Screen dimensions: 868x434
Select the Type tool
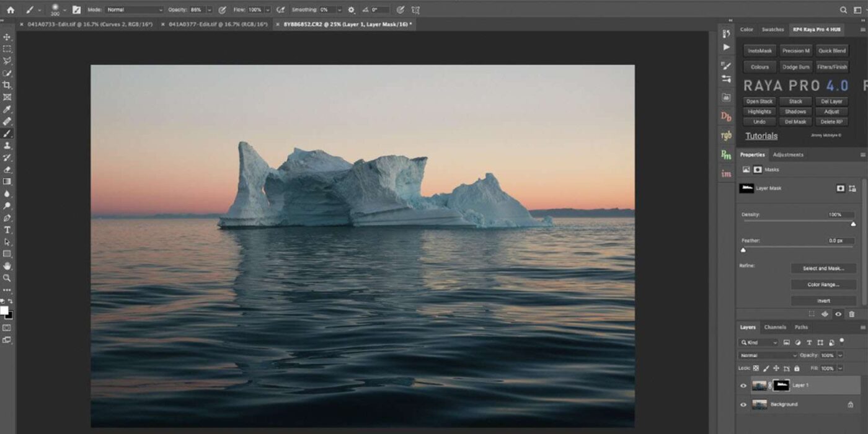(x=7, y=230)
